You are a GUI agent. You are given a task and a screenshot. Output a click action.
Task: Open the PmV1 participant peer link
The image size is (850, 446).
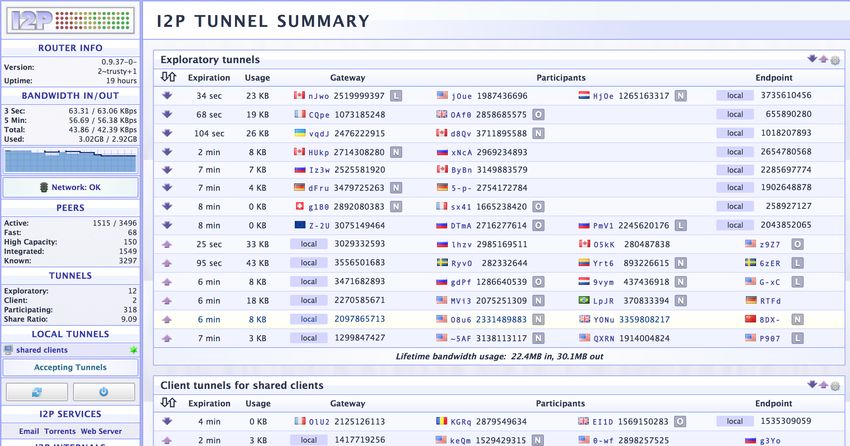point(603,225)
